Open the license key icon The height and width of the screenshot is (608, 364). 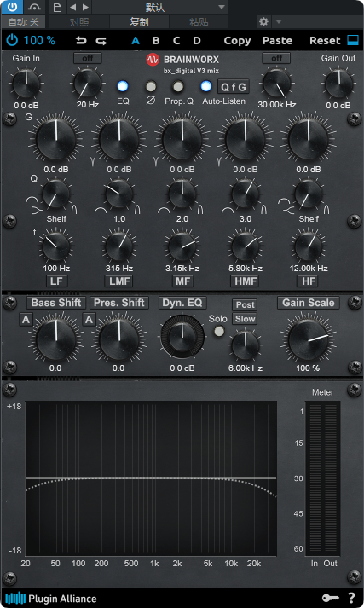330,598
